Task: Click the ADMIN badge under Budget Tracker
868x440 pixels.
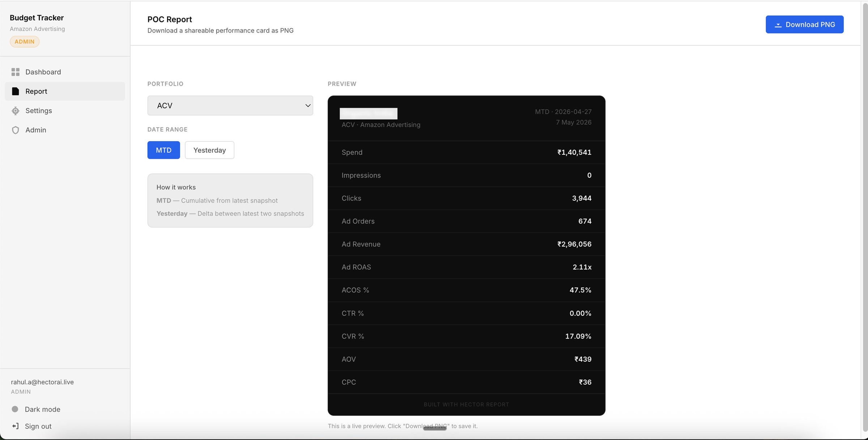Action: (25, 42)
